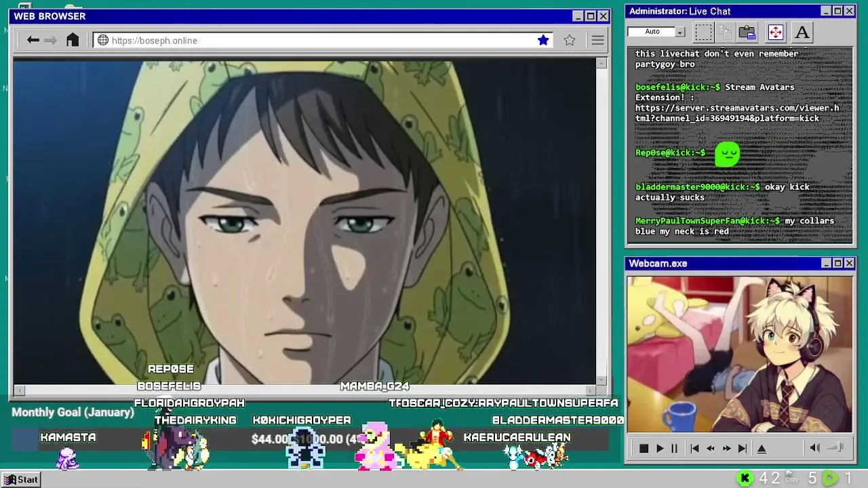Click the bosefelis@kick username in chat

point(677,87)
